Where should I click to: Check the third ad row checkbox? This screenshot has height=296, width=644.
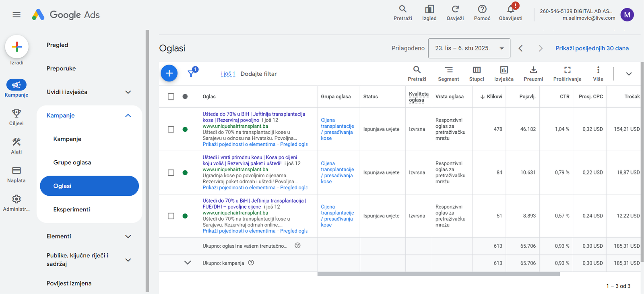(x=171, y=216)
